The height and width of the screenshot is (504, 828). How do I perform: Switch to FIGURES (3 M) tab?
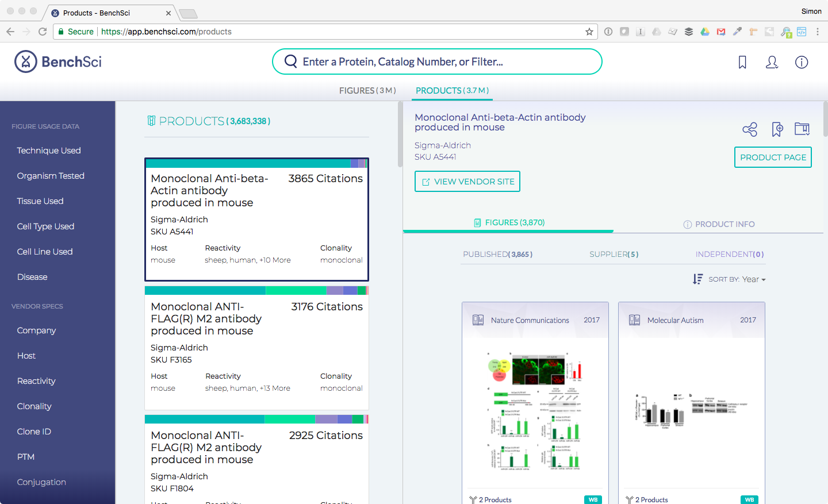(367, 91)
